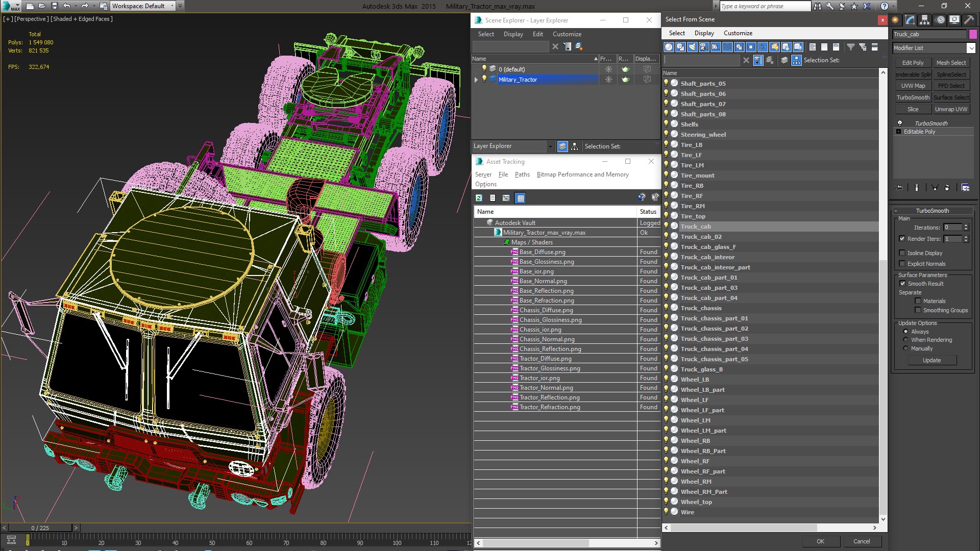
Task: Select the When Rendering update option
Action: pyautogui.click(x=905, y=340)
